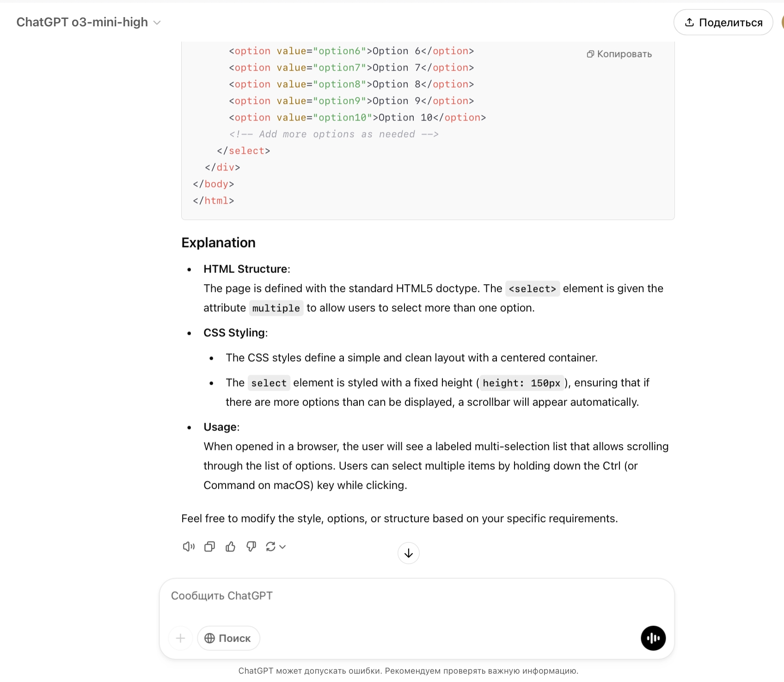Click the plus attach button
Screen dimensions: 784x682
coord(180,638)
